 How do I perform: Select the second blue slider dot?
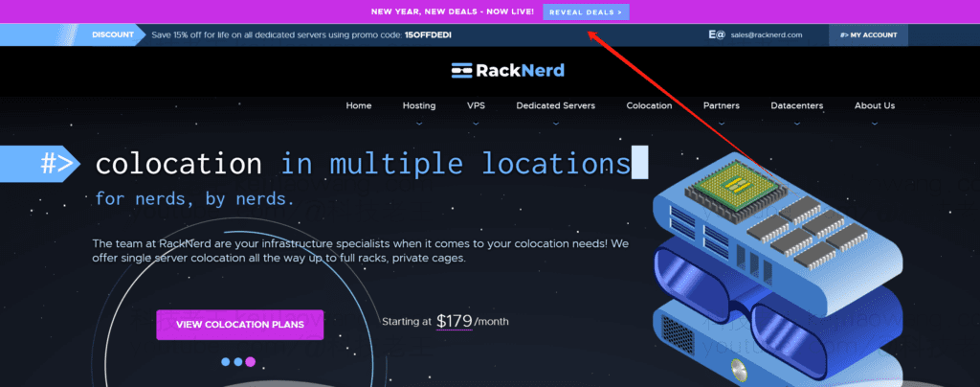coord(237,361)
